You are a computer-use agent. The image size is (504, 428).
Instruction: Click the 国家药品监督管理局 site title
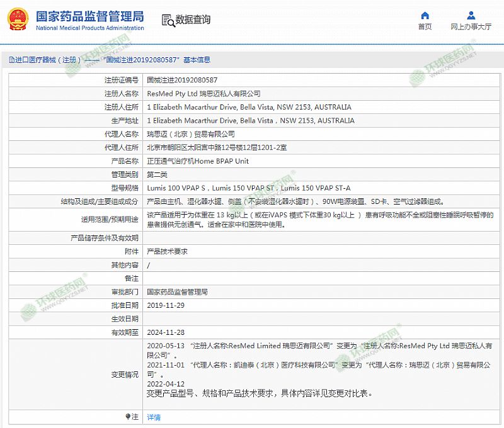click(89, 16)
